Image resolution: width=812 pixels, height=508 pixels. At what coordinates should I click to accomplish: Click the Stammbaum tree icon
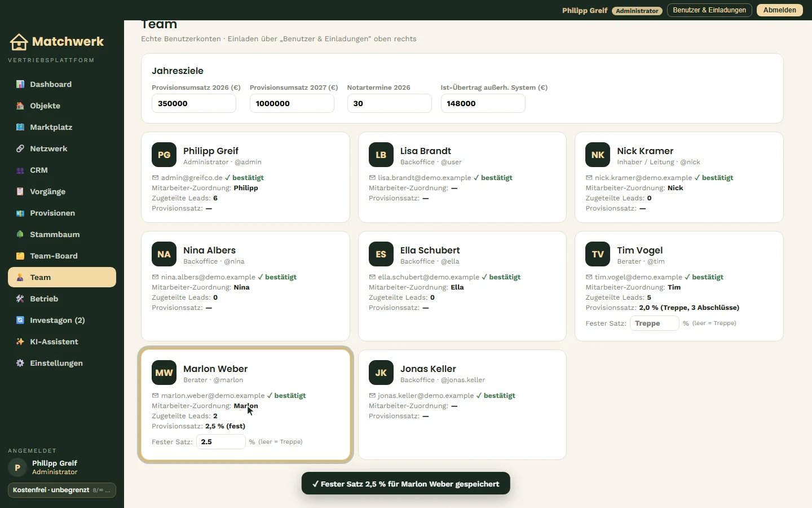[x=20, y=234]
